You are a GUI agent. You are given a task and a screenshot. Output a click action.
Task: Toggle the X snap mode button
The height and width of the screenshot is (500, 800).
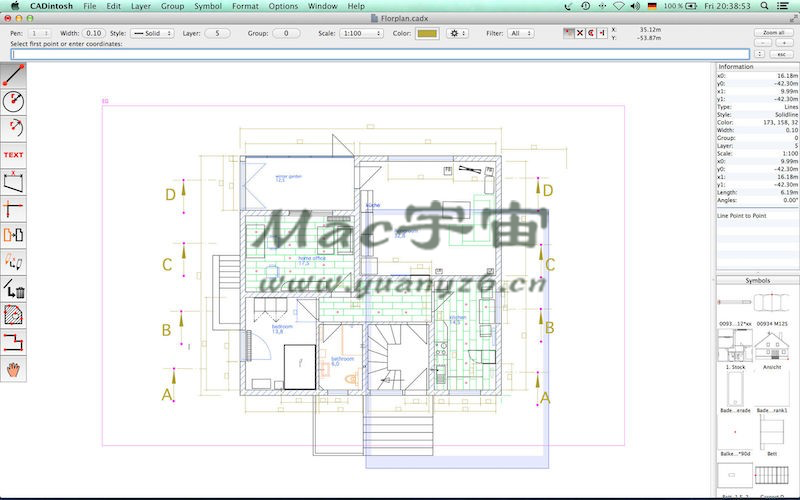click(x=579, y=33)
